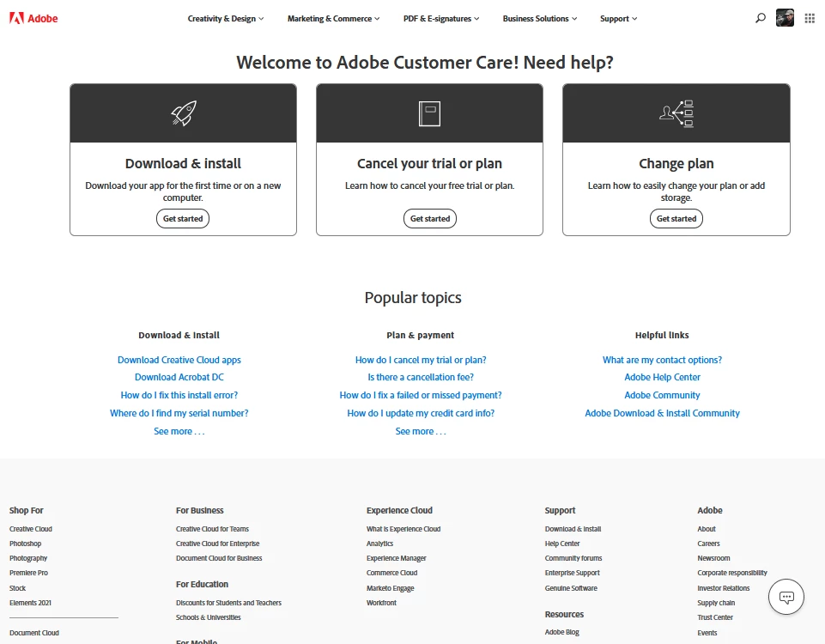Viewport: 825px width, 644px height.
Task: Open Premiere Pro footer link
Action: point(28,573)
